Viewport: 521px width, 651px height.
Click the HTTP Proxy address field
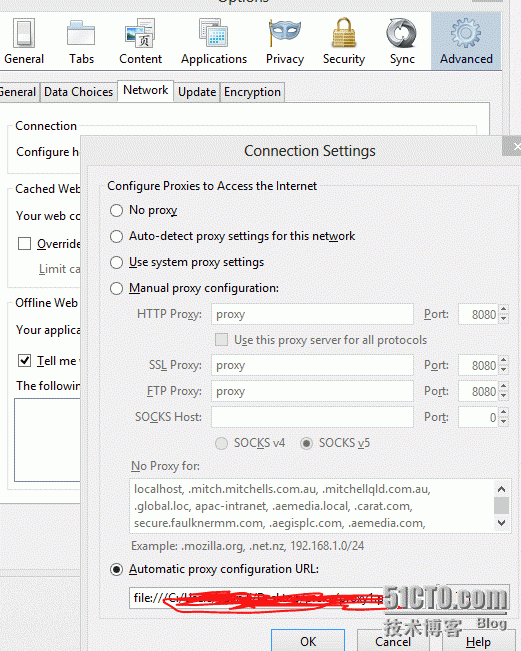point(312,314)
